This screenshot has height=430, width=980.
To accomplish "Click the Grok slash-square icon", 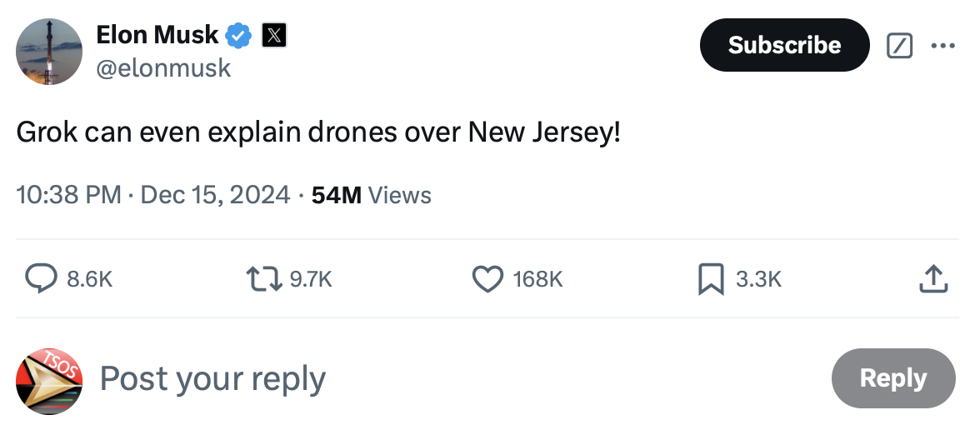I will pos(899,46).
